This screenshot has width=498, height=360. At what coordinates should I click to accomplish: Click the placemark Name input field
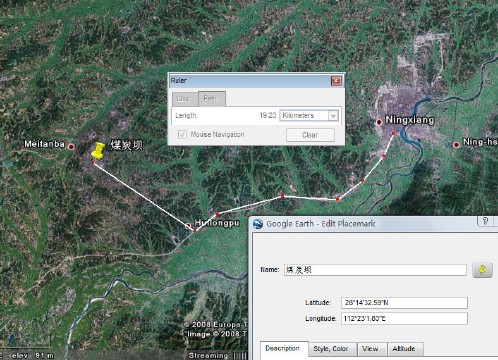point(375,270)
